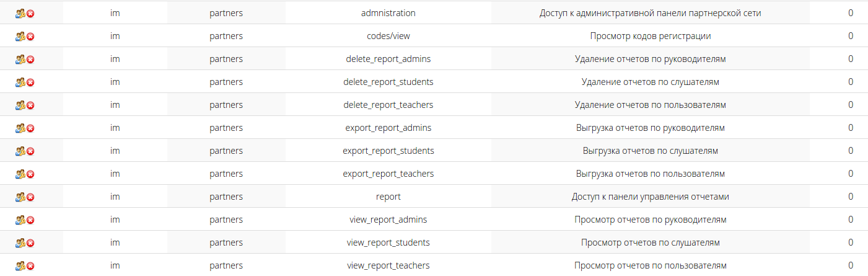
Task: Click the zero value in the administration row
Action: click(851, 13)
